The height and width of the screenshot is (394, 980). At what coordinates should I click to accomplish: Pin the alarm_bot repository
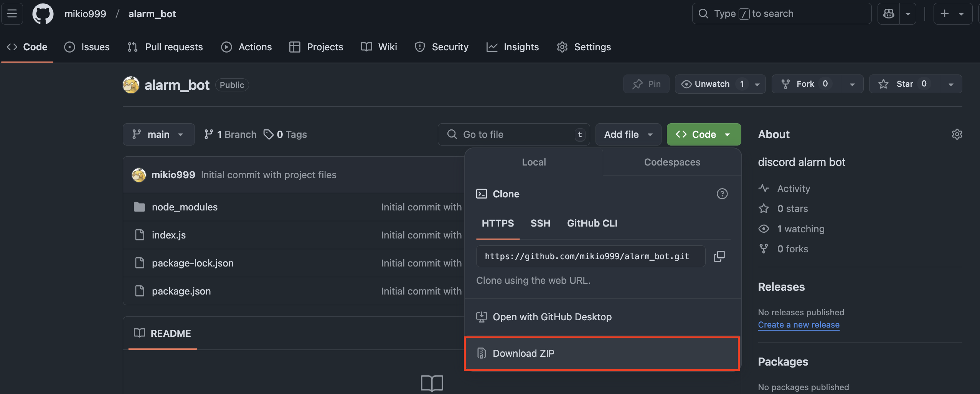tap(646, 84)
